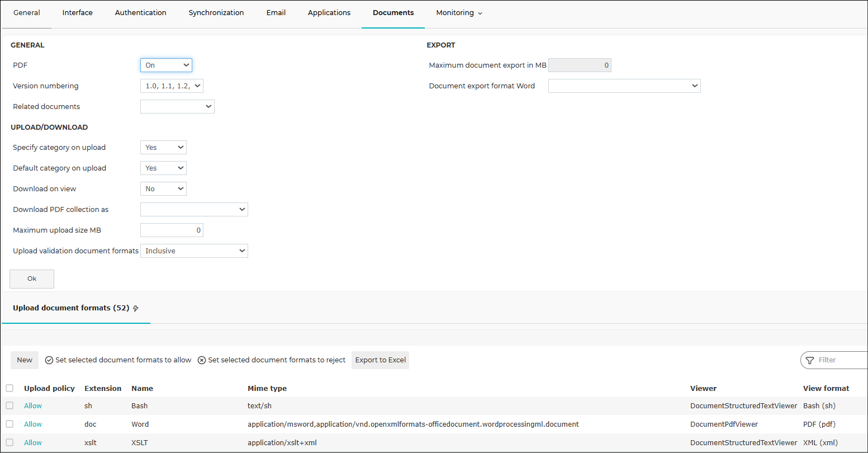868x453 pixels.
Task: Click the Export to Excel button
Action: point(381,360)
